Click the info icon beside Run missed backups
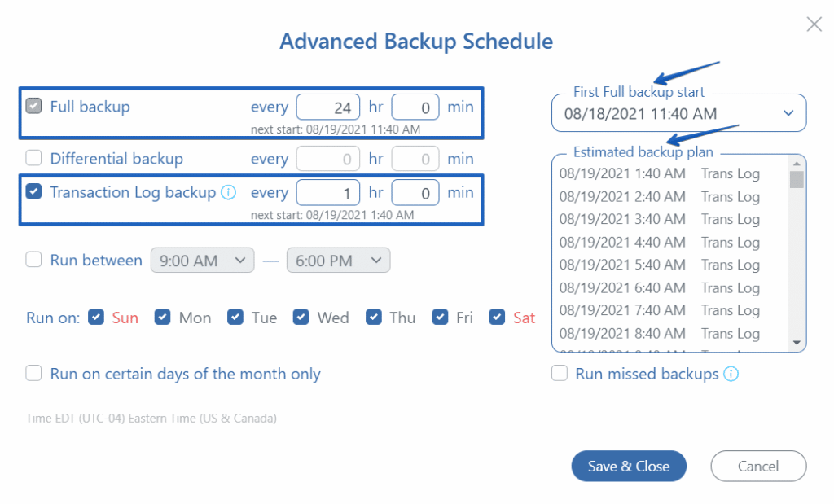 click(x=732, y=374)
